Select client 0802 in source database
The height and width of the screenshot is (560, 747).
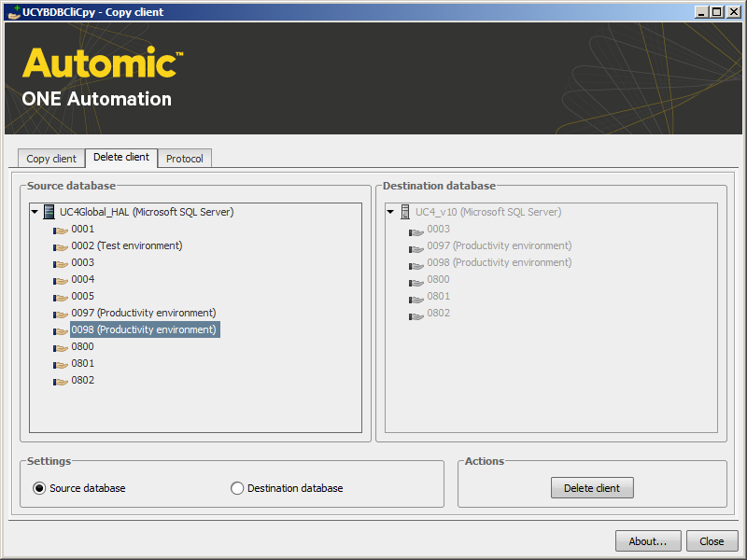click(x=83, y=380)
